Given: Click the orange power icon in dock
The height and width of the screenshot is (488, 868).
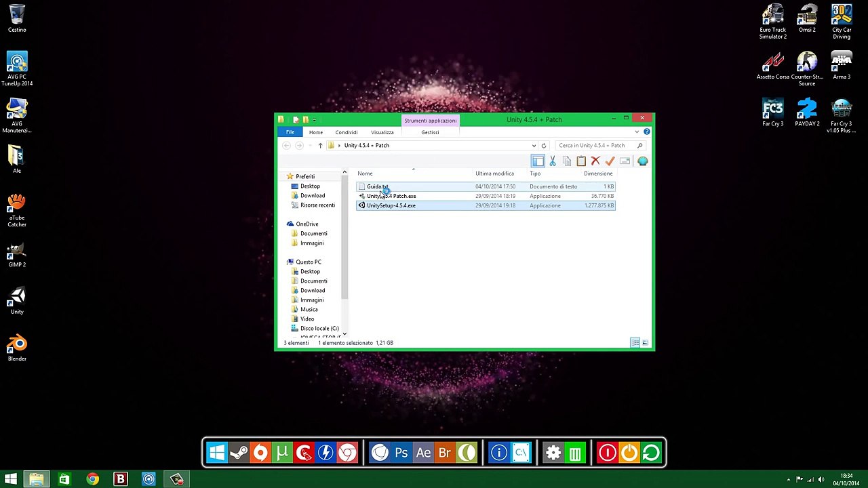Looking at the screenshot, I should click(629, 453).
